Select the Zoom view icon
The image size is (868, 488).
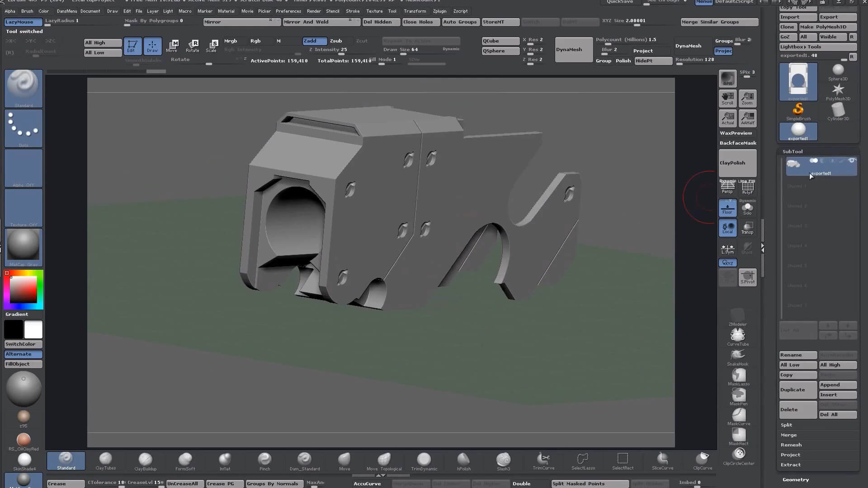pos(747,98)
